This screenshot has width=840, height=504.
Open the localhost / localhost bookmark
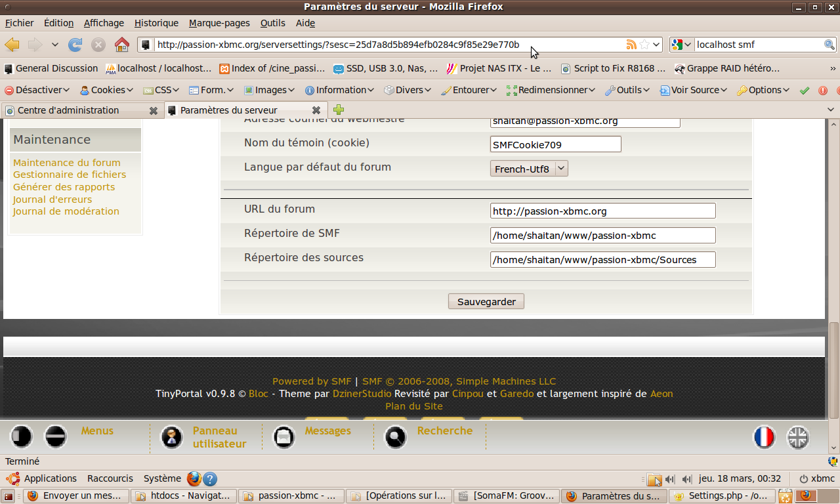[x=159, y=68]
